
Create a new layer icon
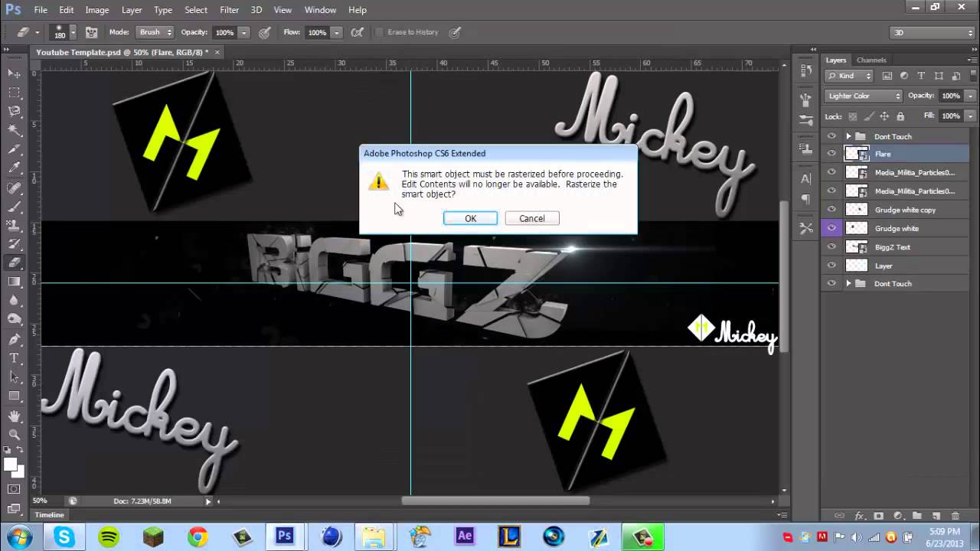tap(936, 516)
